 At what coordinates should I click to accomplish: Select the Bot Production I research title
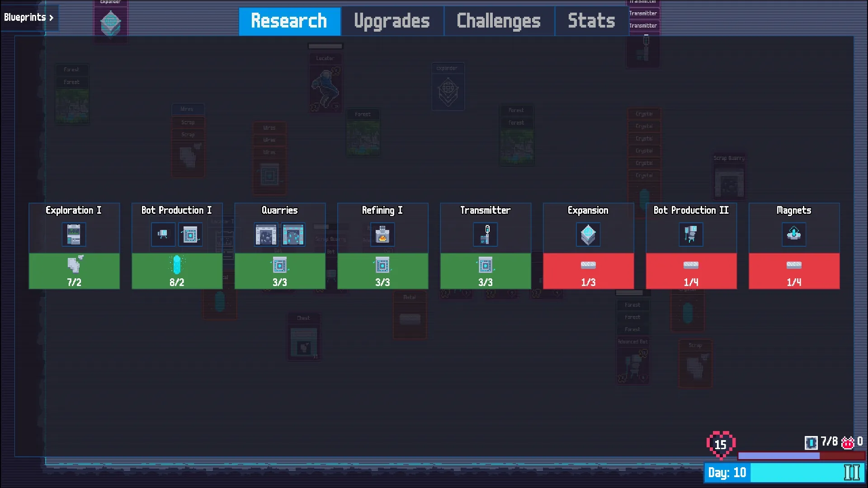click(177, 211)
